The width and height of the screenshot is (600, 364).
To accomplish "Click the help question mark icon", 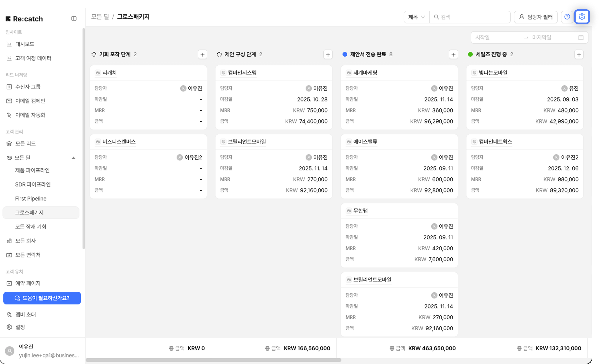I will 567,17.
